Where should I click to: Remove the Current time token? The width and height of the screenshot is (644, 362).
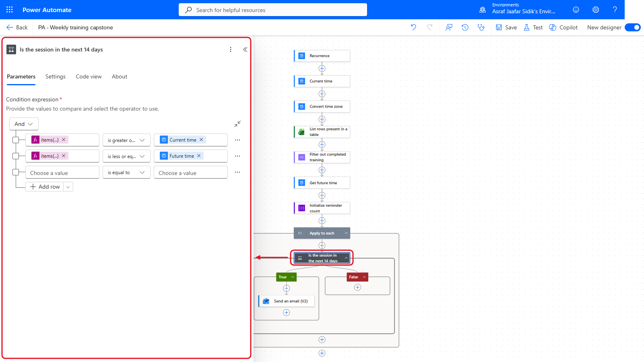click(x=201, y=140)
